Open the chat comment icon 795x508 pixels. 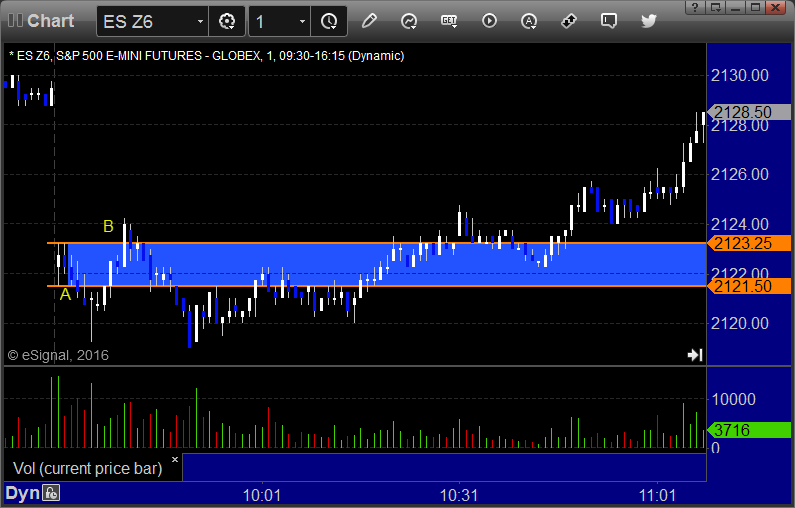coord(608,21)
